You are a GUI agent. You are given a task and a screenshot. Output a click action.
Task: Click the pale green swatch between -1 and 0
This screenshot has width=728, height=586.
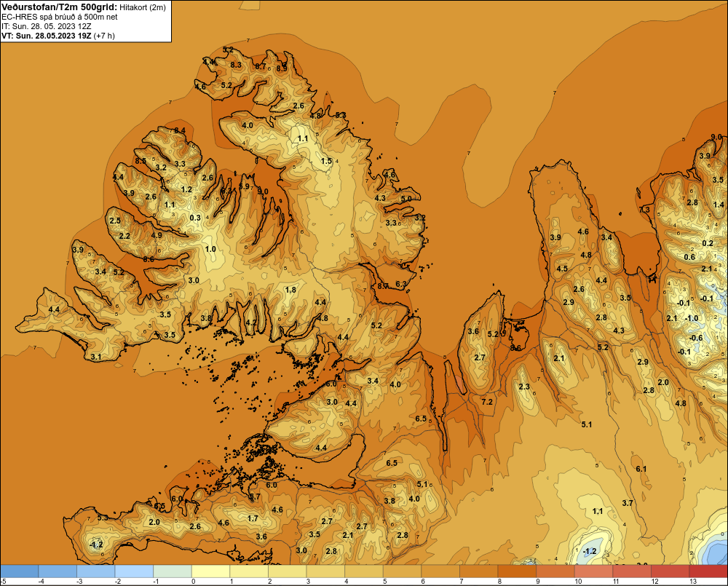[x=173, y=571]
